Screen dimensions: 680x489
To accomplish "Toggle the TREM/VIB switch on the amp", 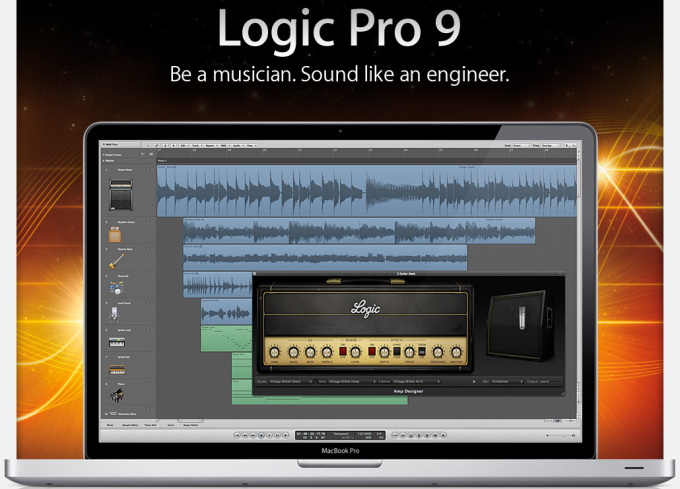I will point(422,351).
